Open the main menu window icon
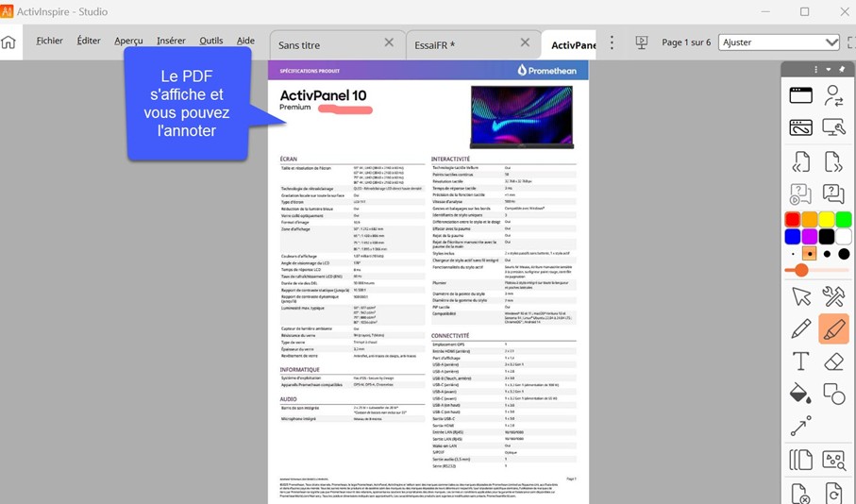The height and width of the screenshot is (504, 856). 801,95
